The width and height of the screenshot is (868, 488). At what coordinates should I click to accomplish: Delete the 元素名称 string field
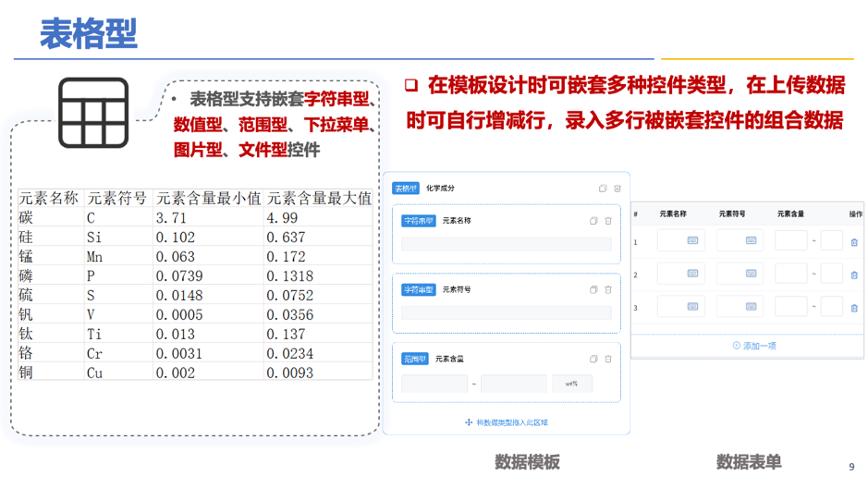(608, 221)
